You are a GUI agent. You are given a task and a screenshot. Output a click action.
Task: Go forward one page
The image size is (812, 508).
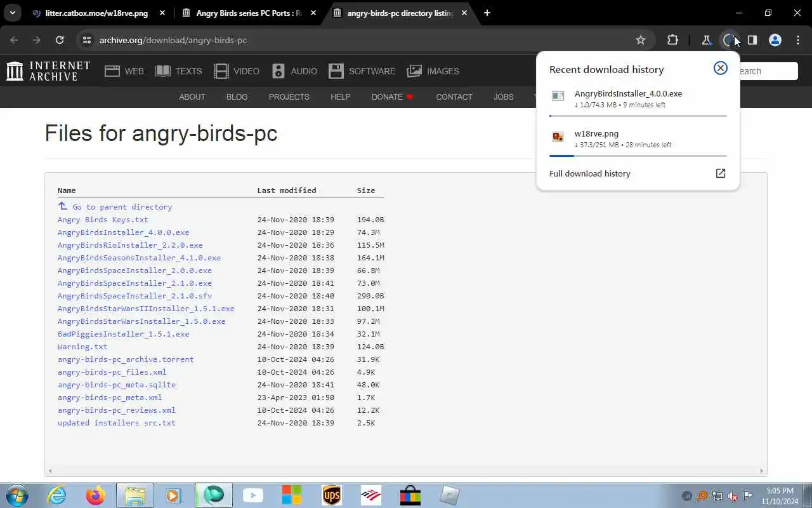pyautogui.click(x=37, y=40)
